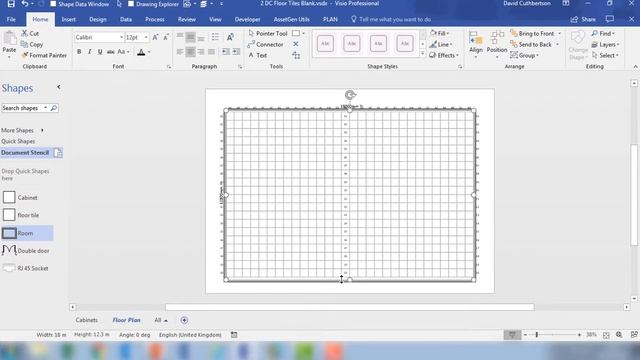
Task: Switch to the Insert ribbon tab
Action: pyautogui.click(x=69, y=19)
